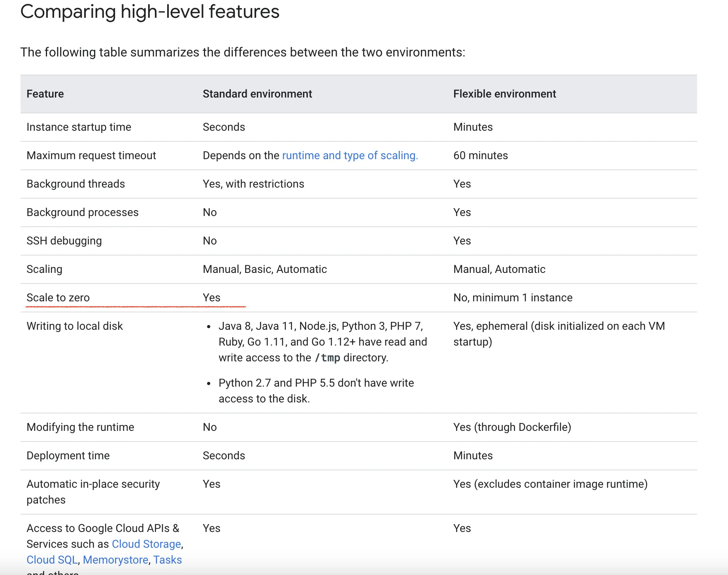Click the Yes (through Dockerfile) cell
The height and width of the screenshot is (575, 728).
point(512,427)
